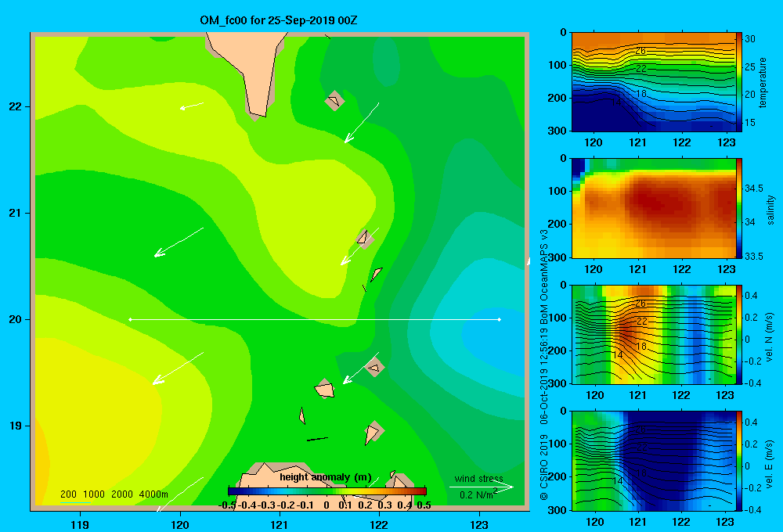
Task: Click longitude label '122' below main map
Action: (x=379, y=524)
